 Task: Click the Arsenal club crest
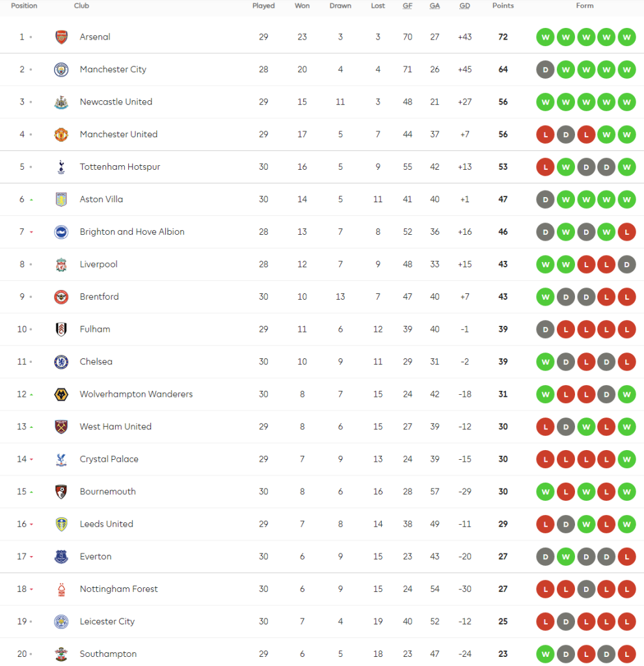61,37
